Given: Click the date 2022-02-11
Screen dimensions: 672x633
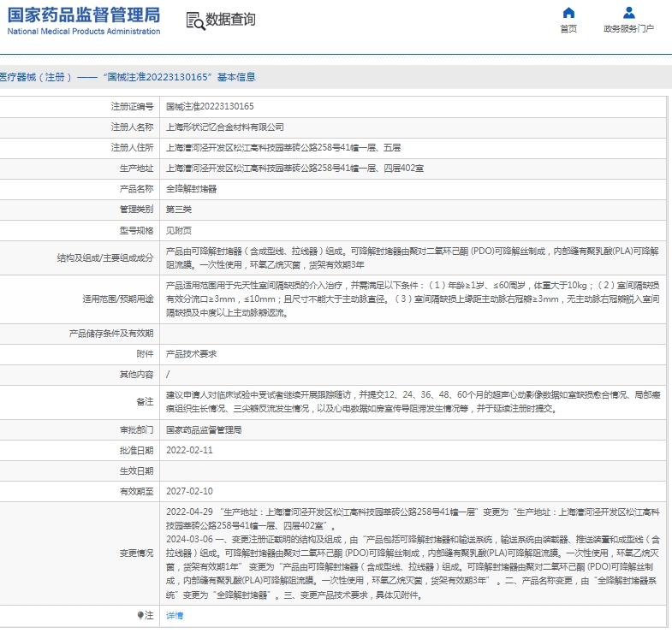Looking at the screenshot, I should click(189, 450).
